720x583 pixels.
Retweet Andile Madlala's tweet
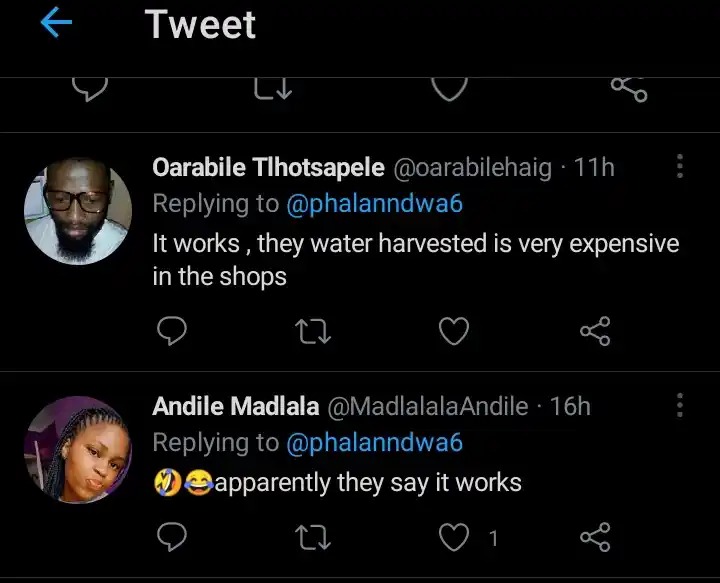pyautogui.click(x=314, y=538)
